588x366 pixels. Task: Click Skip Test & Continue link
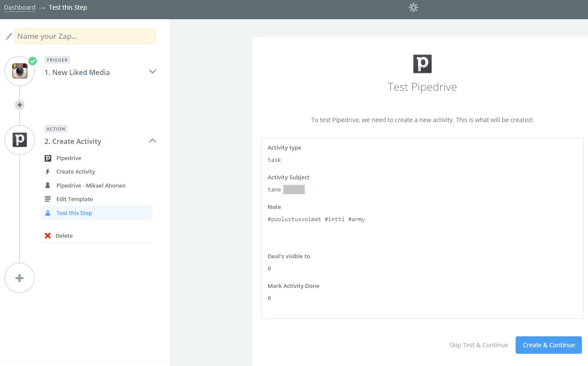click(479, 345)
